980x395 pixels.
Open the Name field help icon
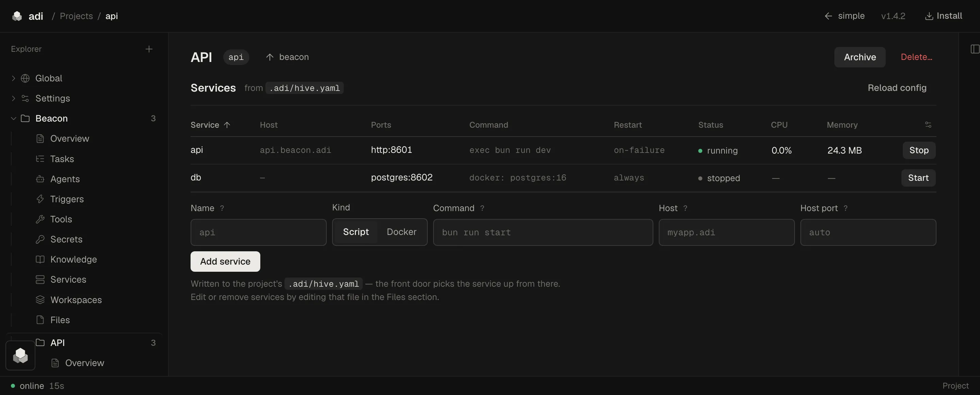coord(222,208)
